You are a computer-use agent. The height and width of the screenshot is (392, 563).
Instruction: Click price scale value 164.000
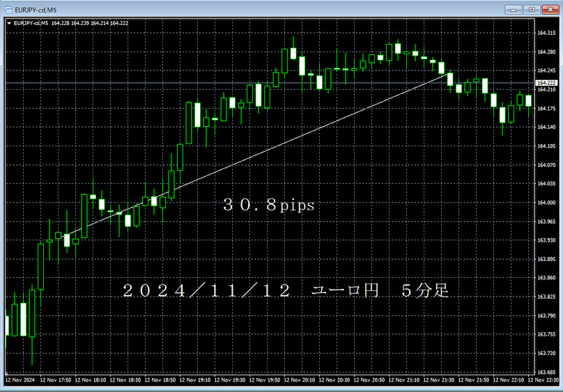(546, 203)
